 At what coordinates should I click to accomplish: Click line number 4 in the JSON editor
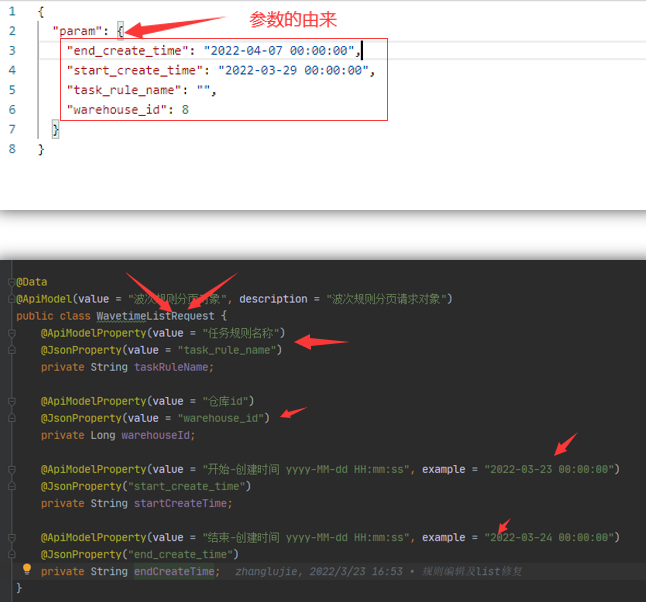click(x=12, y=70)
